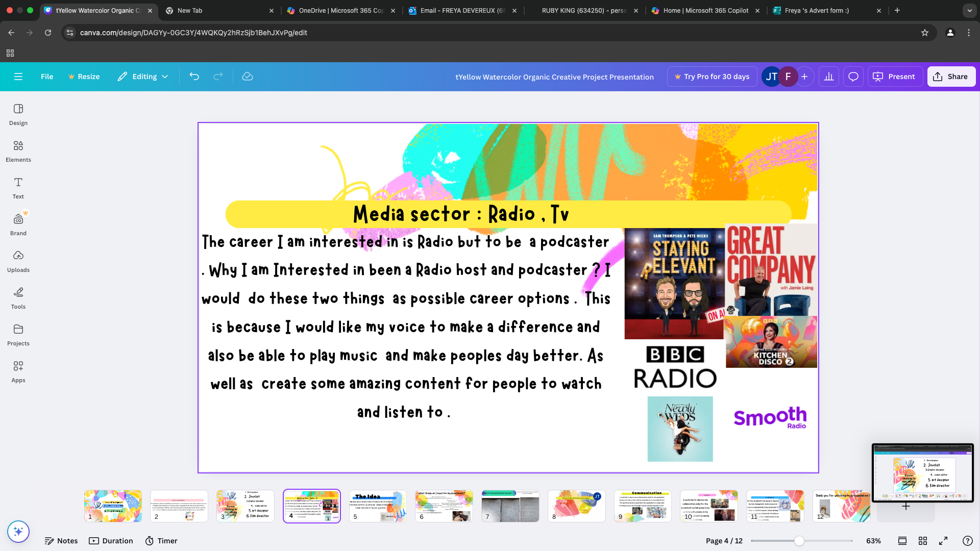Adjust the zoom slider handle
980x551 pixels.
pyautogui.click(x=799, y=541)
